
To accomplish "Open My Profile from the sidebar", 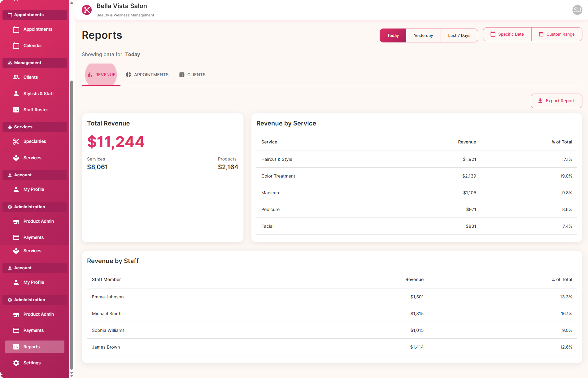I will coord(34,189).
